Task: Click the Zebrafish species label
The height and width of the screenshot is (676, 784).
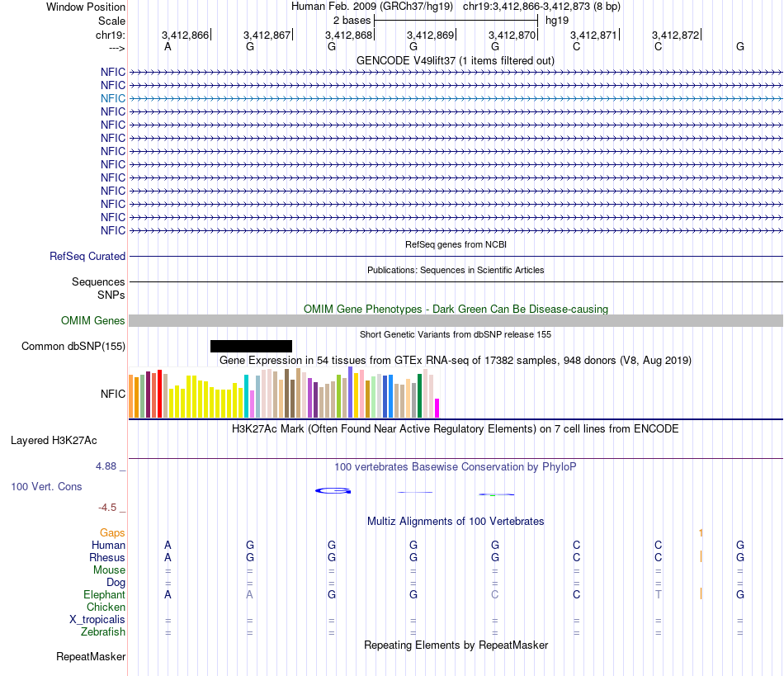Action: [x=103, y=631]
